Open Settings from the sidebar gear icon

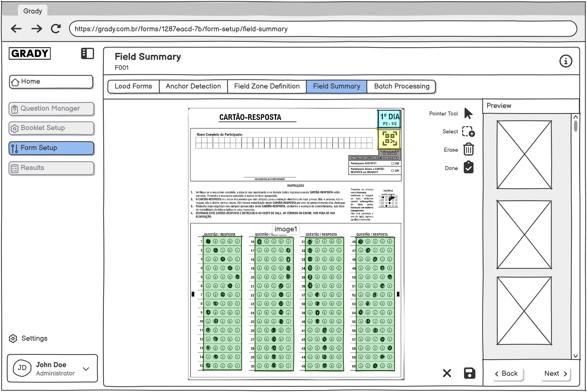click(13, 338)
